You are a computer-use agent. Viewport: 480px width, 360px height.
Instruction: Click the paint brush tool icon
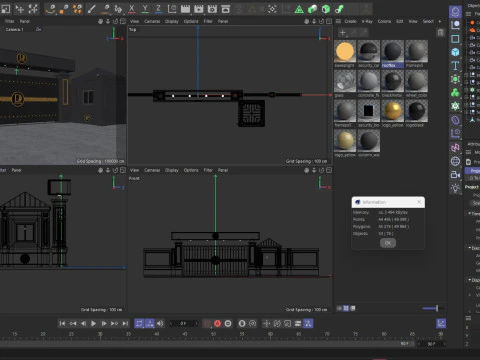click(x=91, y=9)
